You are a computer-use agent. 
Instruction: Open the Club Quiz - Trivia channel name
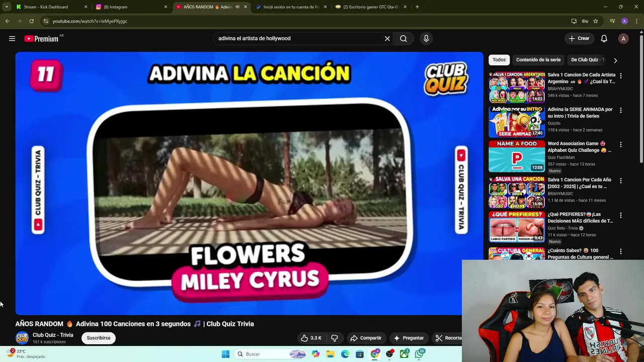click(53, 335)
